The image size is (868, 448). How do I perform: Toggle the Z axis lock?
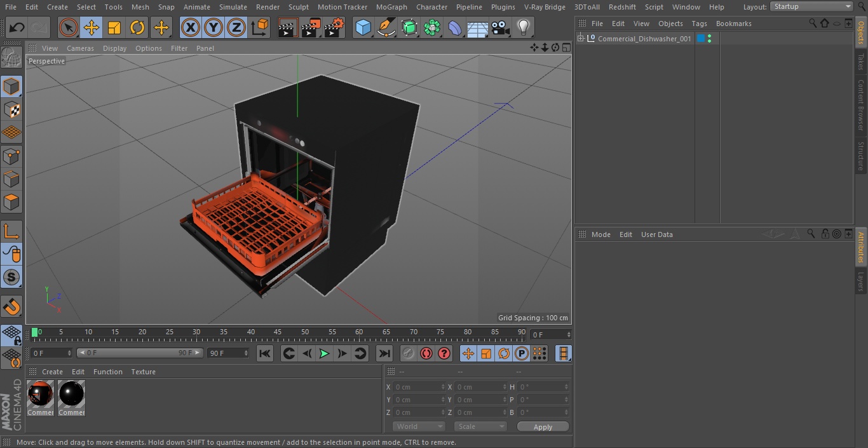tap(236, 27)
